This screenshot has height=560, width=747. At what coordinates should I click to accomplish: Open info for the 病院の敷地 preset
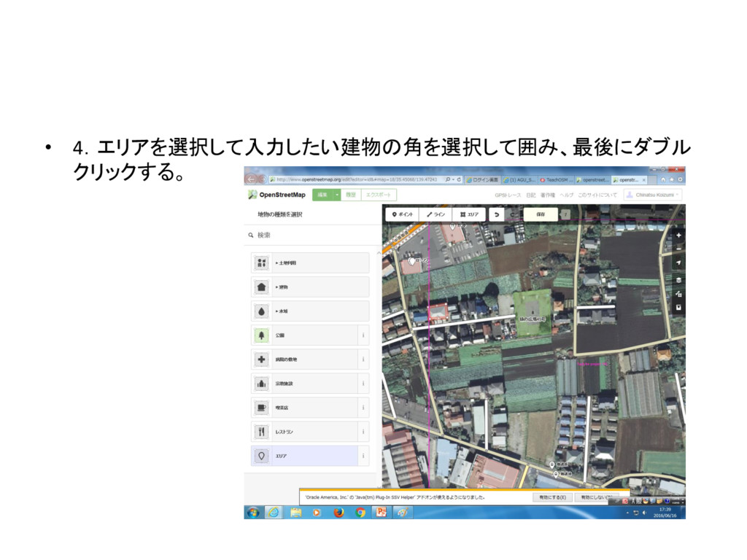363,359
